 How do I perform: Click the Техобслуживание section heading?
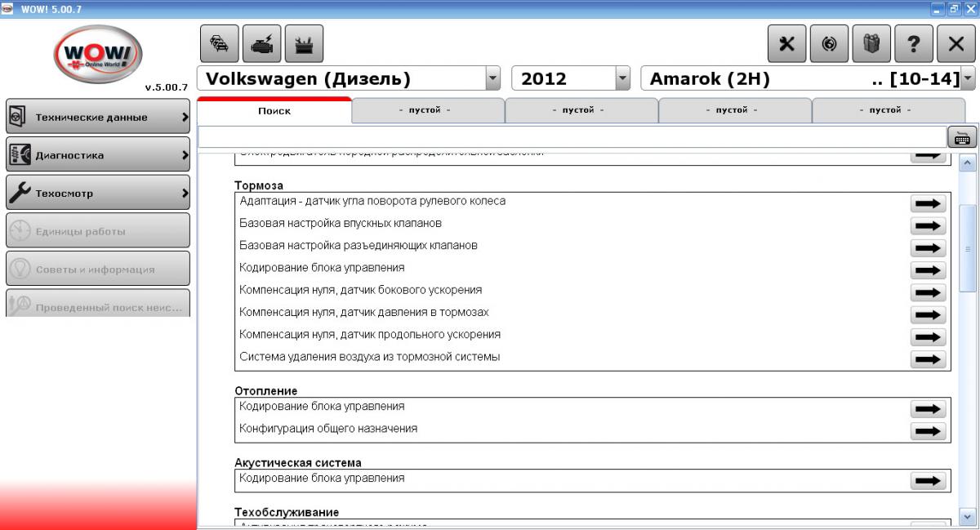(x=287, y=512)
